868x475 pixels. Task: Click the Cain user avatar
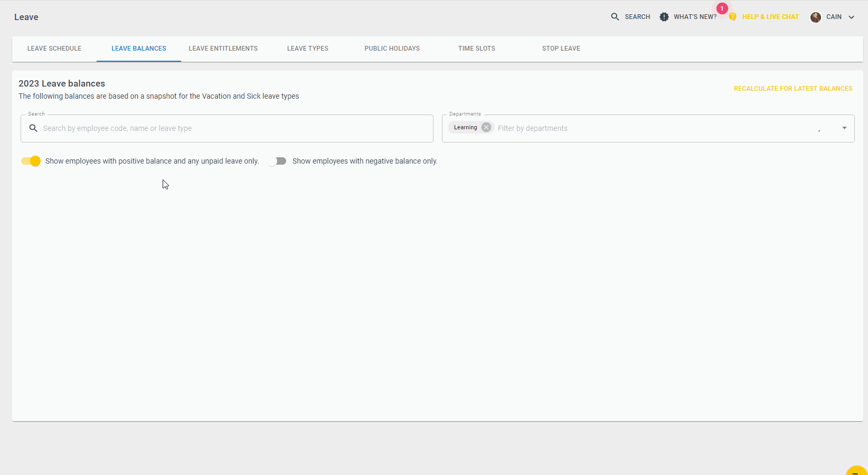tap(816, 17)
